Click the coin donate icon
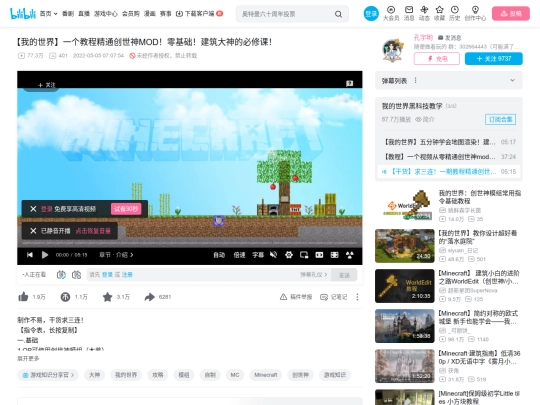540x405 pixels. coord(65,297)
